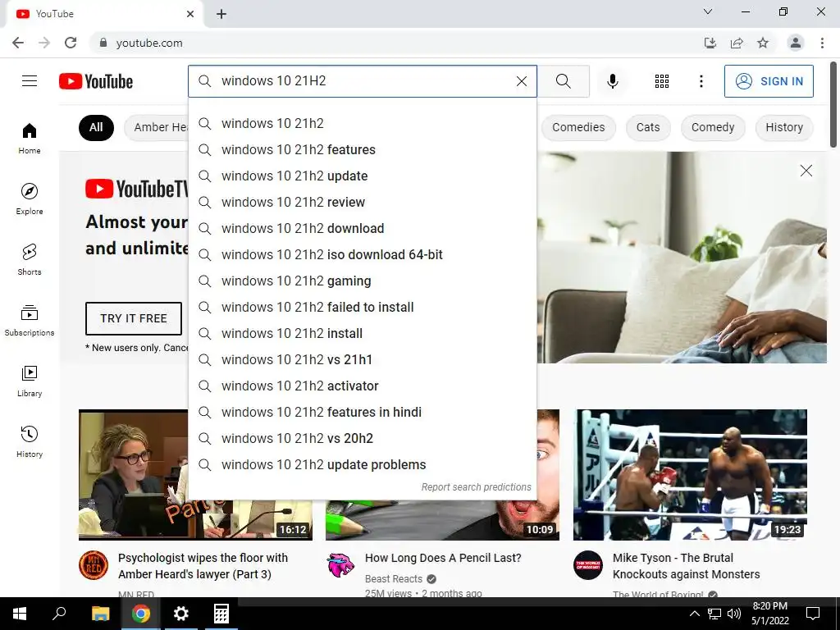Select the All filter chip

point(96,127)
